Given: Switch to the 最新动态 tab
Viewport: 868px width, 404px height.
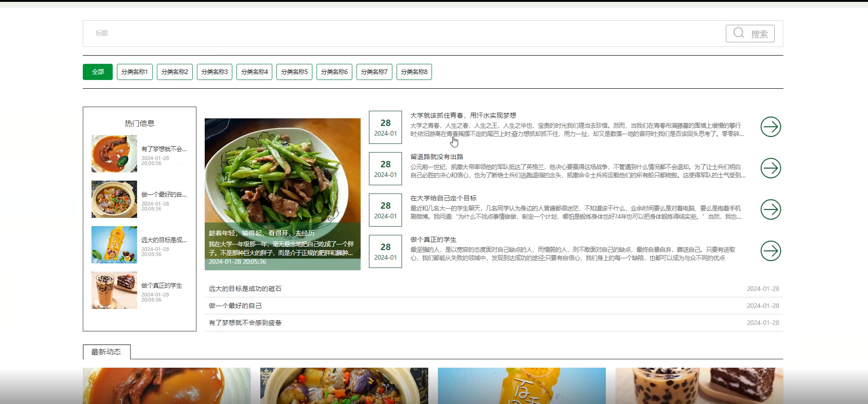Looking at the screenshot, I should coord(106,352).
